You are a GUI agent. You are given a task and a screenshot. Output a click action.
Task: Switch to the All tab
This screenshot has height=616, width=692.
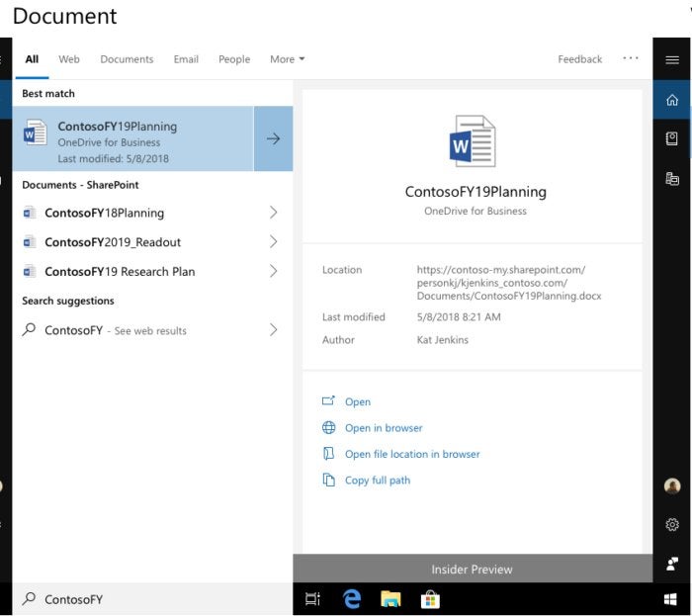pos(32,59)
